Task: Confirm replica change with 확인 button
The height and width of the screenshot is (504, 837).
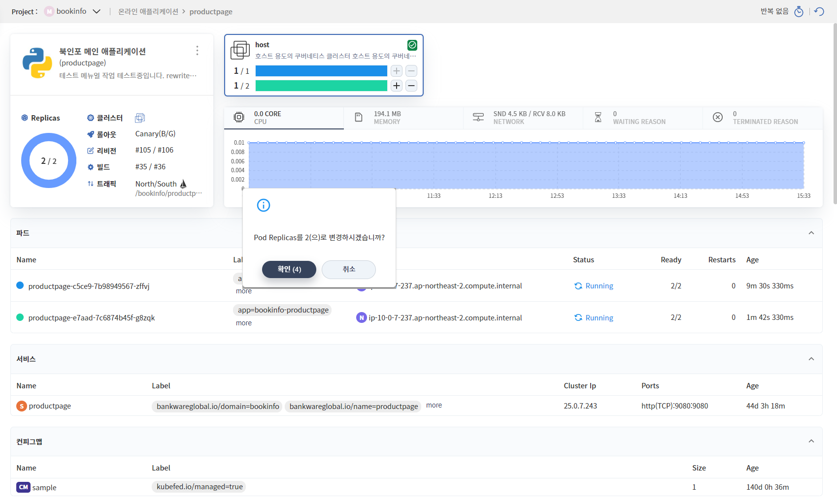Action: [x=289, y=269]
